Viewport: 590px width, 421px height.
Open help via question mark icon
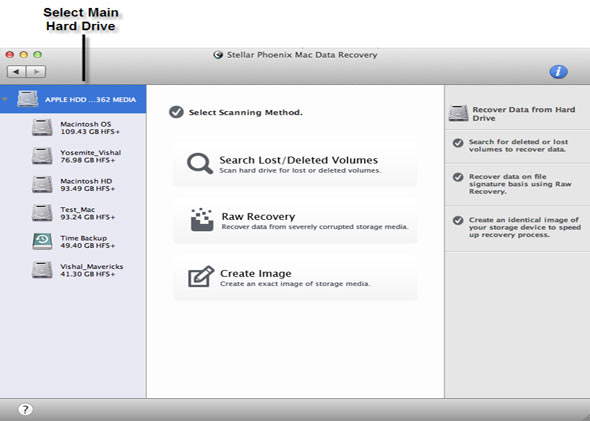coord(25,409)
